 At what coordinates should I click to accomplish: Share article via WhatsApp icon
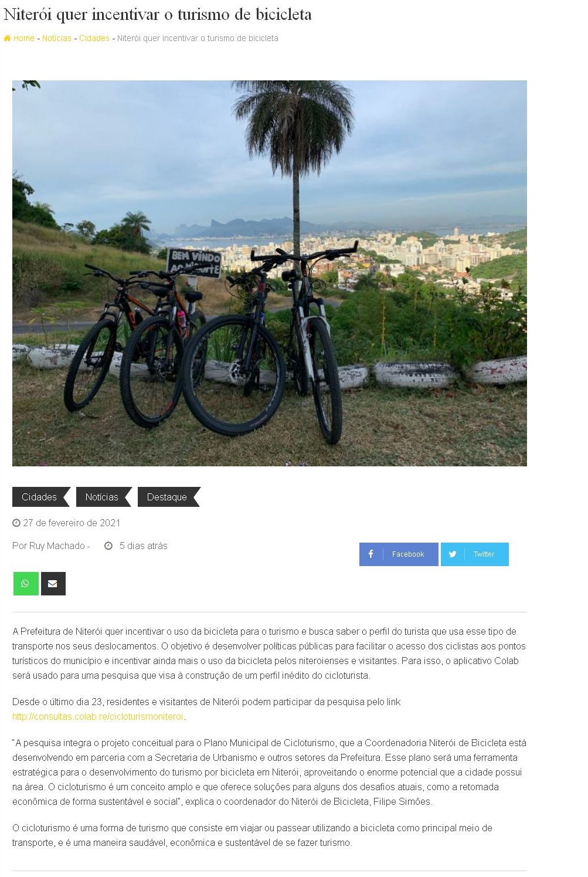[x=26, y=584]
